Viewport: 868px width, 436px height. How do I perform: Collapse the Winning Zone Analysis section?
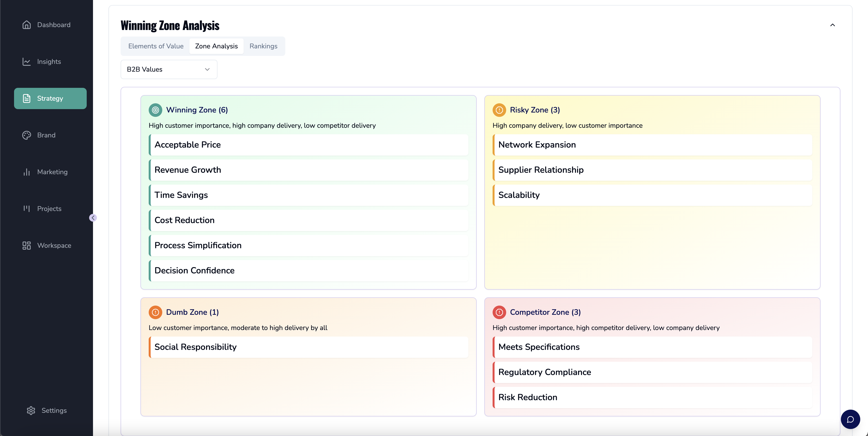point(832,25)
